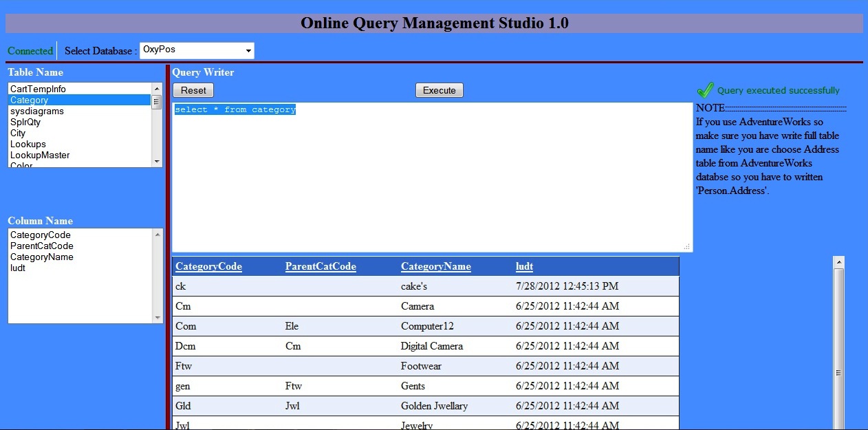Click the 'Camera' category name cell
The width and height of the screenshot is (868, 430).
[455, 306]
